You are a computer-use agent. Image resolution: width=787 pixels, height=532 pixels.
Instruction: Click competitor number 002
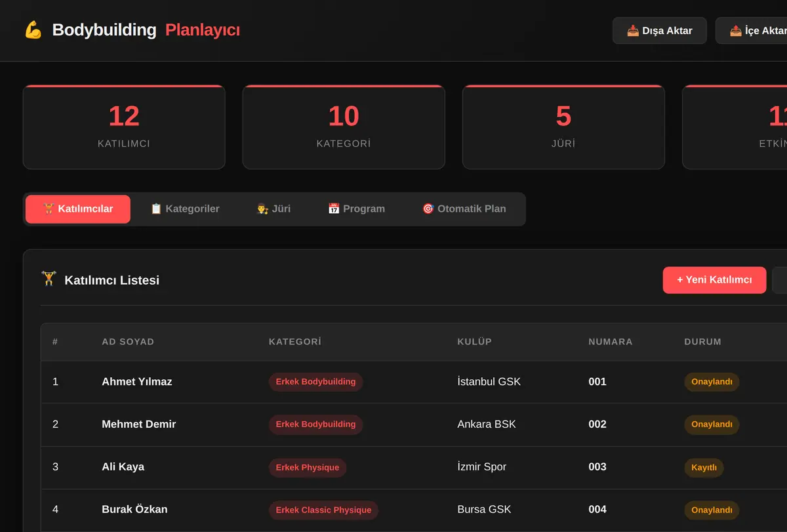[x=597, y=424]
